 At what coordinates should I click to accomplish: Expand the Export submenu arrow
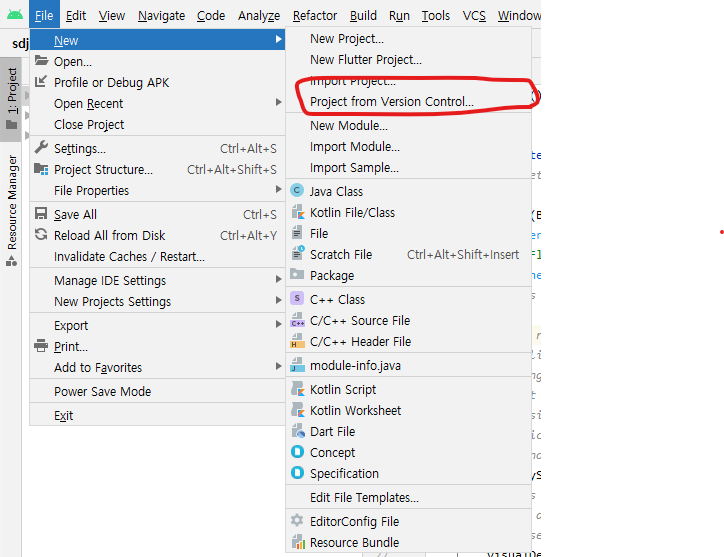click(x=278, y=324)
